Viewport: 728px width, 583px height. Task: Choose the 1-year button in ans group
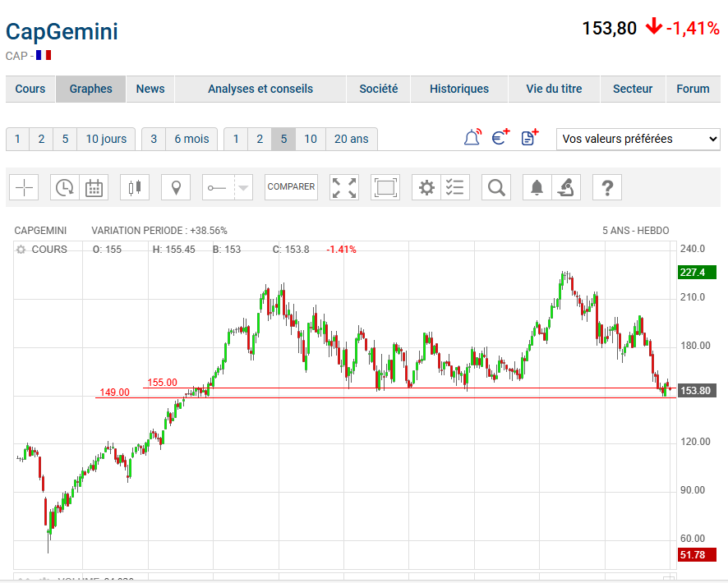coord(236,139)
